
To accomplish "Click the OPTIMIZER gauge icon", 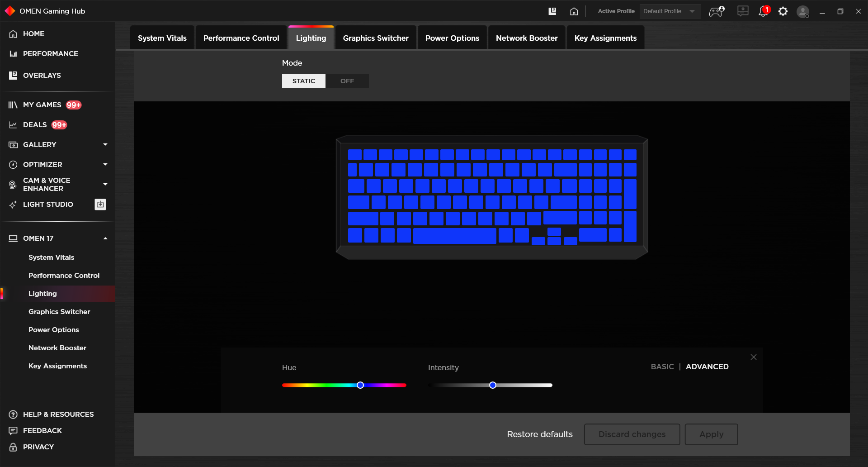I will tap(13, 165).
